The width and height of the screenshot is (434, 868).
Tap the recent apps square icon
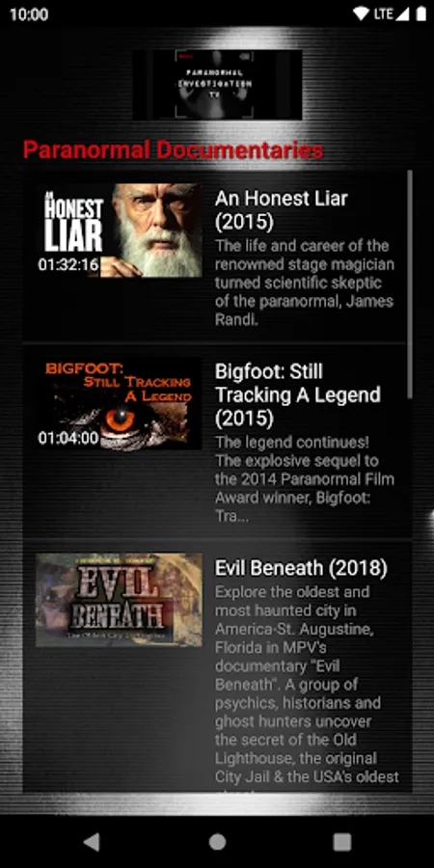click(342, 842)
